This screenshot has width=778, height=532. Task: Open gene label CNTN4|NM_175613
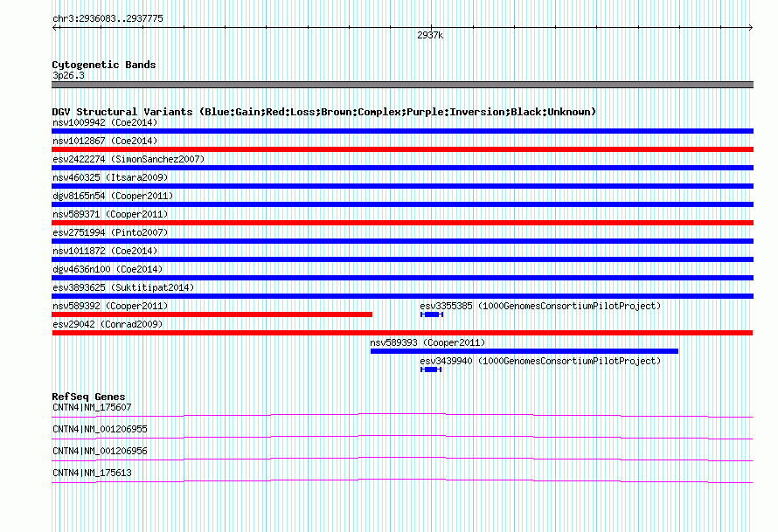coord(92,473)
